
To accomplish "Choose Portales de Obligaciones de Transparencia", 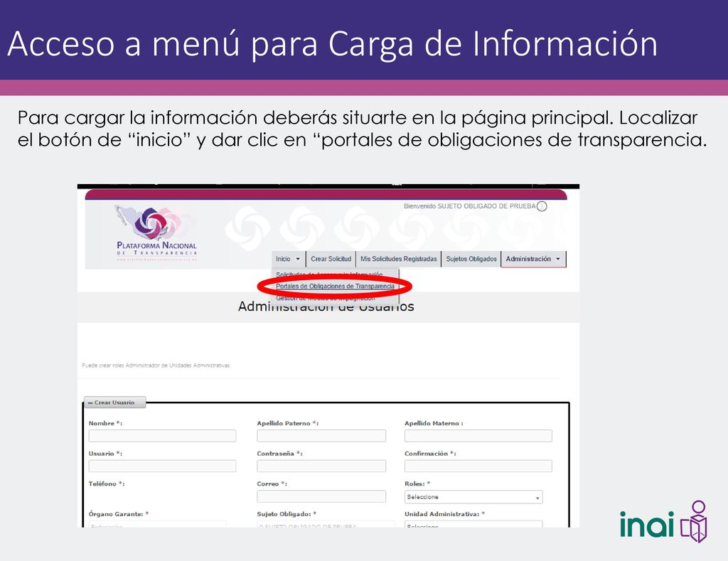I will pyautogui.click(x=335, y=286).
